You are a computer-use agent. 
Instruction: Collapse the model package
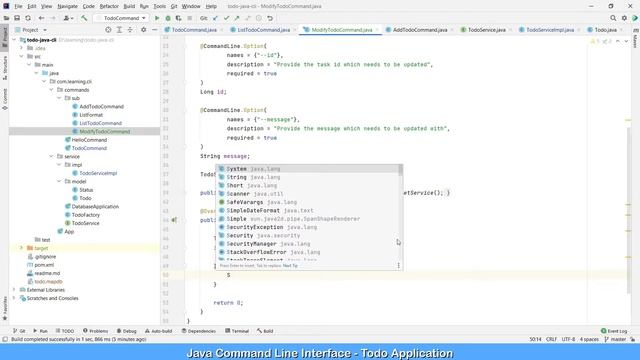click(x=59, y=181)
